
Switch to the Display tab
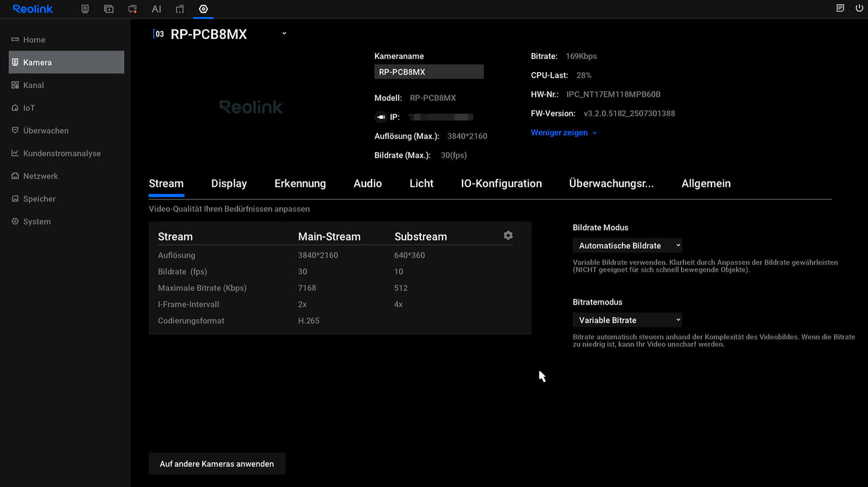(229, 184)
